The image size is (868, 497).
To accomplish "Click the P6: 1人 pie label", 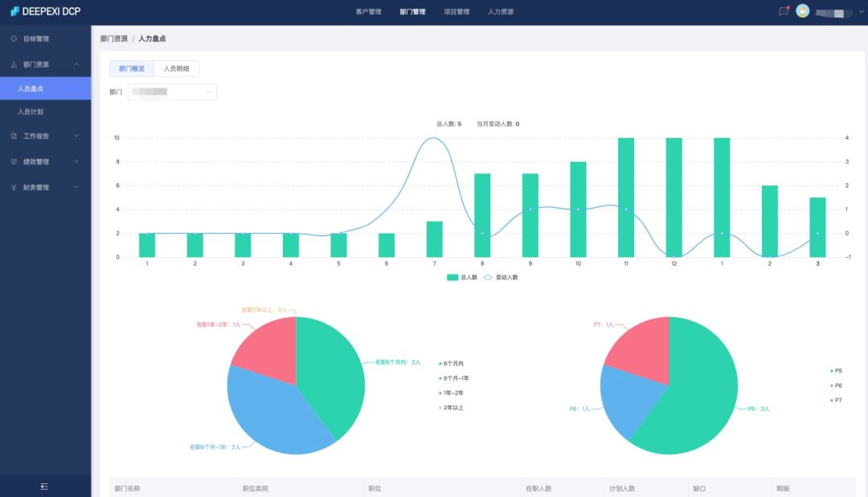I will pyautogui.click(x=579, y=409).
